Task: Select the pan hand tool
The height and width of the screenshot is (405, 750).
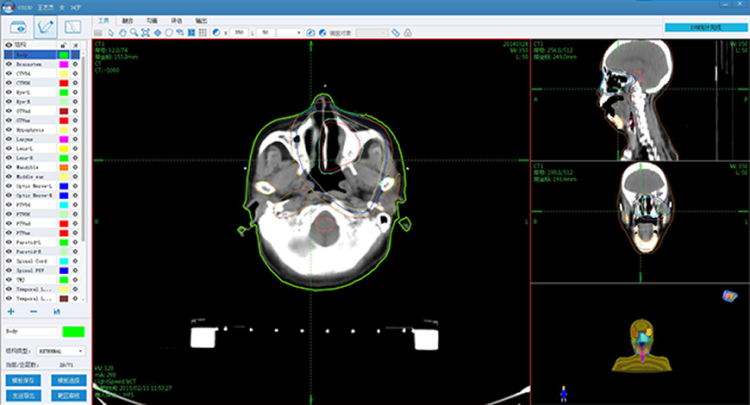Action: click(121, 33)
